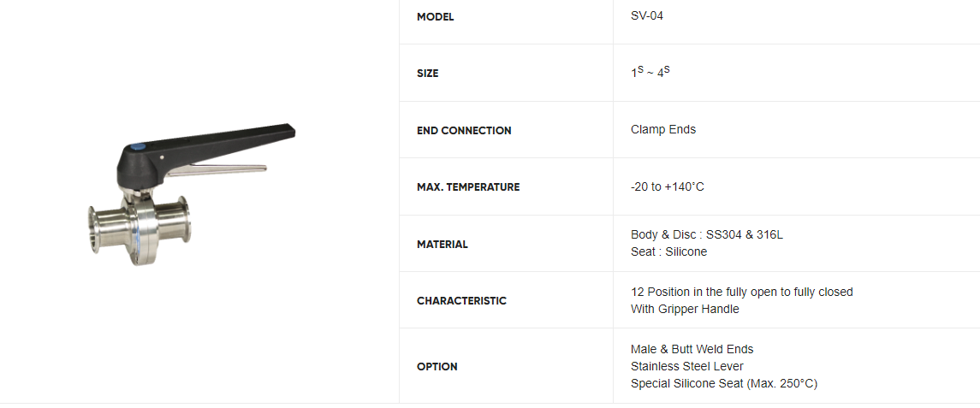Click the SV-04 model value
The height and width of the screenshot is (408, 980).
[647, 16]
